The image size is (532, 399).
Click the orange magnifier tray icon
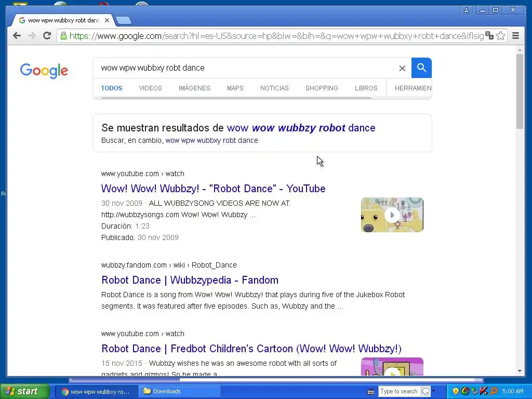point(494,391)
